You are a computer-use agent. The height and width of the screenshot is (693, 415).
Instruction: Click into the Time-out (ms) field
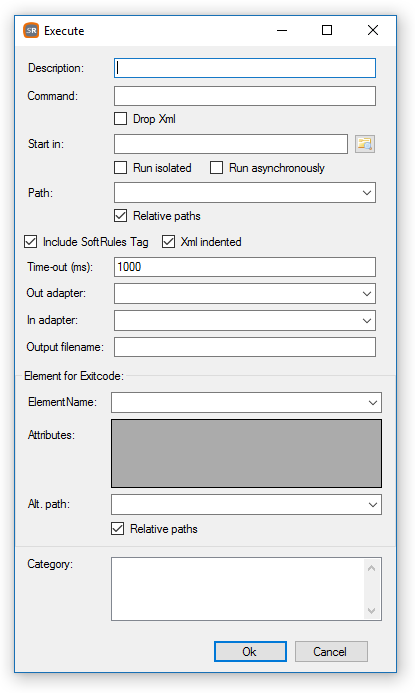click(x=245, y=267)
